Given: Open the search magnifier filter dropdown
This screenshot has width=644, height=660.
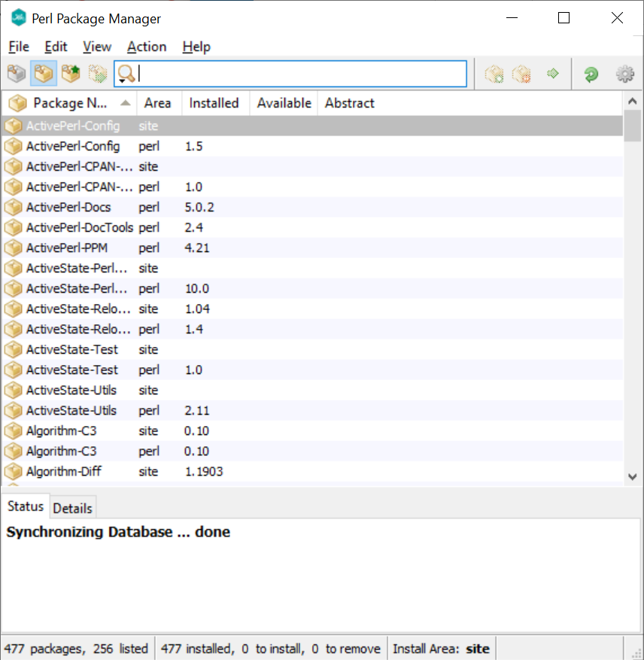Looking at the screenshot, I should 126,74.
